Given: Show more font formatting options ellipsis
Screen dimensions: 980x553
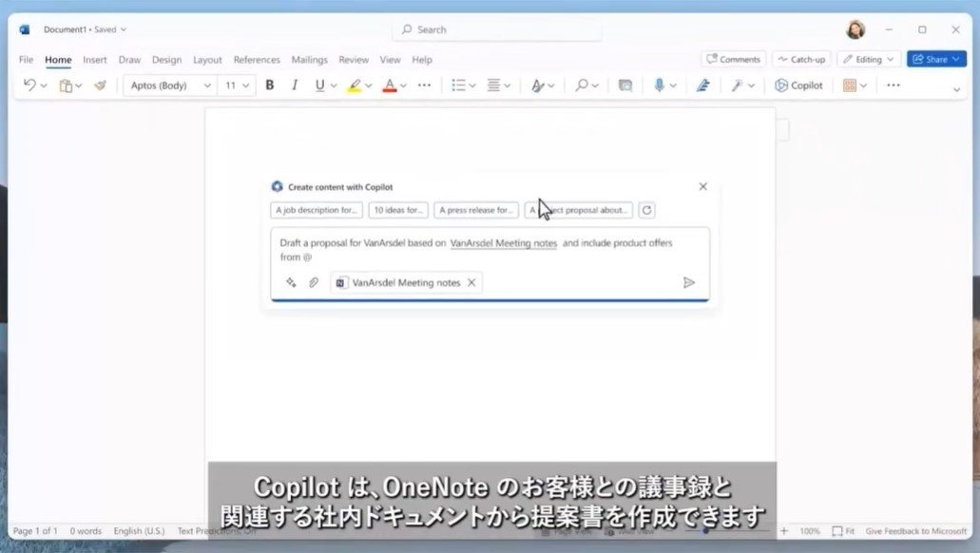Looking at the screenshot, I should click(424, 85).
